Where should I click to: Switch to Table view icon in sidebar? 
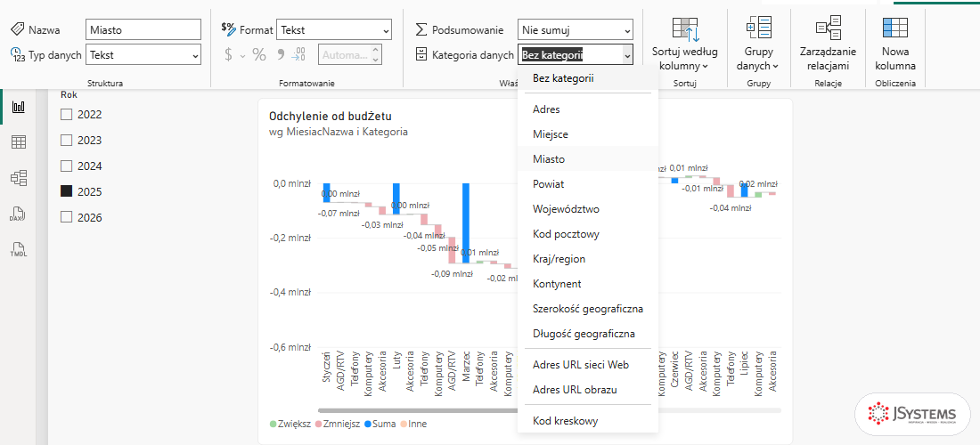[19, 142]
